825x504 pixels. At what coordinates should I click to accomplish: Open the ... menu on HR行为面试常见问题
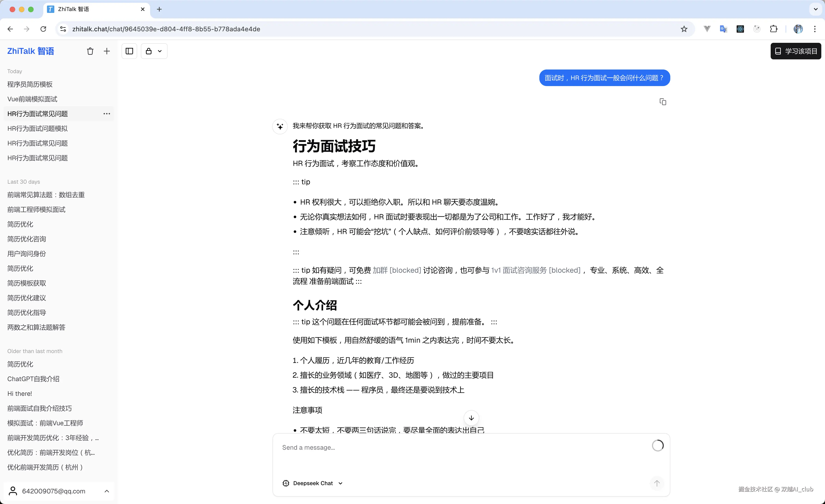pyautogui.click(x=107, y=113)
